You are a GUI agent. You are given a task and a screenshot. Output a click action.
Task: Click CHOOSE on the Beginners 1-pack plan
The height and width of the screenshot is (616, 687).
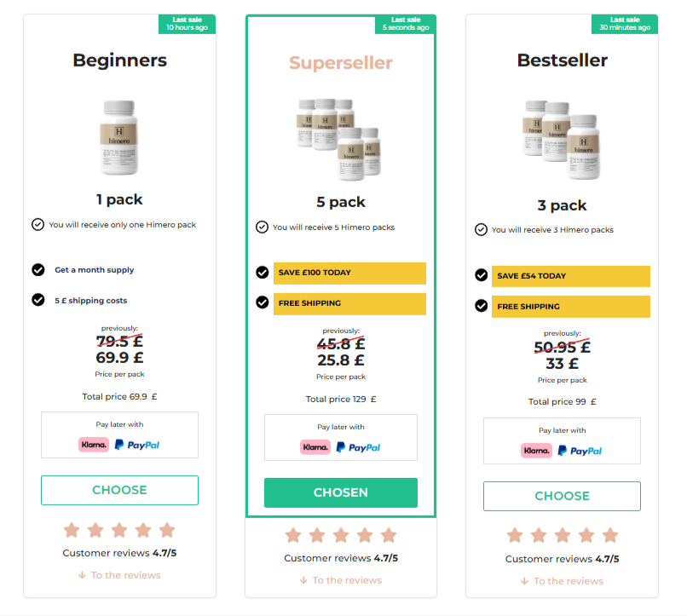pos(119,490)
